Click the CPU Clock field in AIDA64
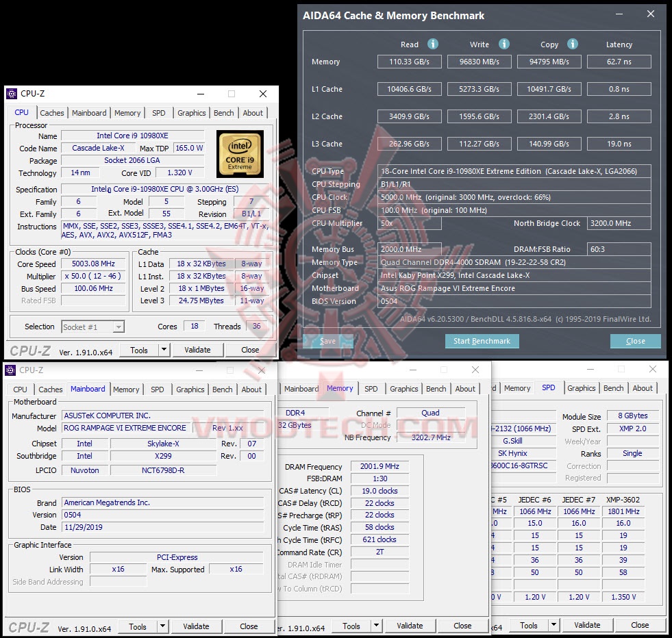672x638 pixels. (x=514, y=197)
